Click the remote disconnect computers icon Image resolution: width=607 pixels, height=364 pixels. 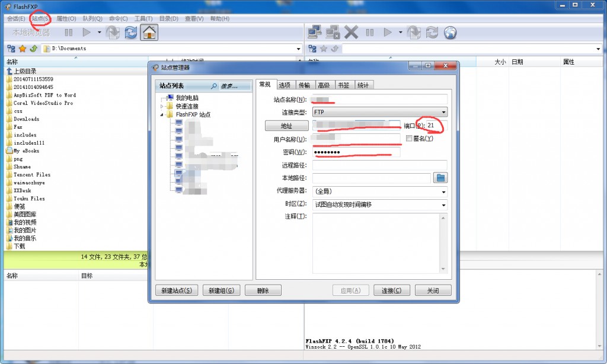tap(333, 33)
